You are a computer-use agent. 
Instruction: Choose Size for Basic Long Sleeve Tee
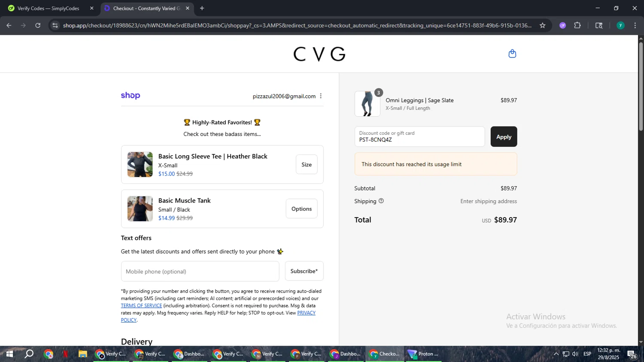pos(307,164)
